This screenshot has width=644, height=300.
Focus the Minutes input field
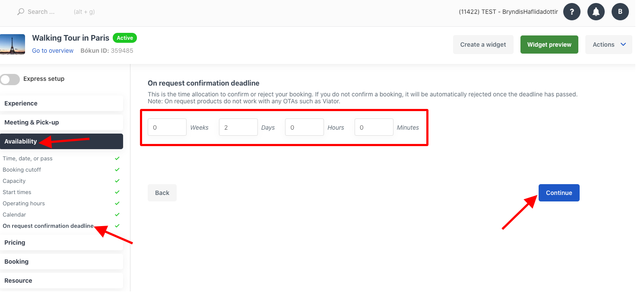374,127
